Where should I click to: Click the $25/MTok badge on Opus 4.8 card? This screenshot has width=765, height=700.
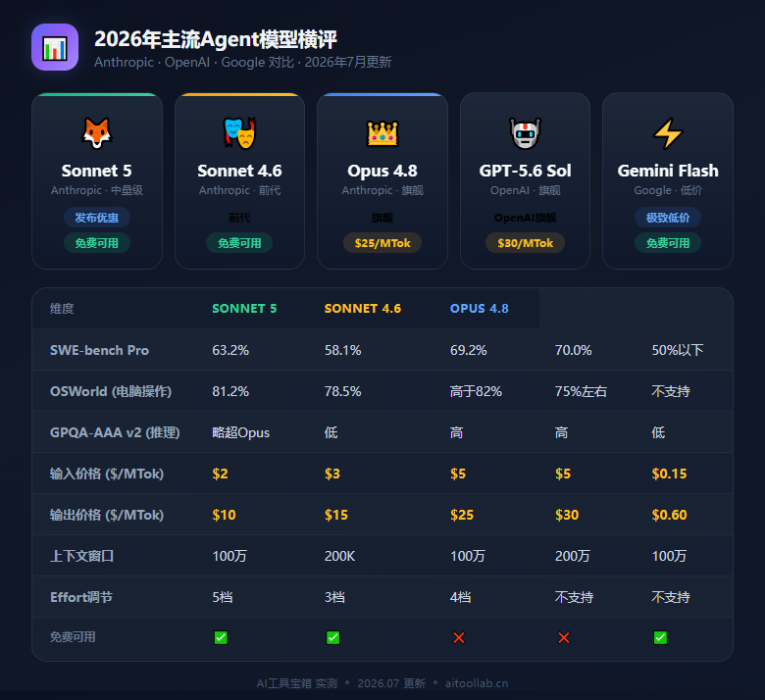(x=382, y=243)
